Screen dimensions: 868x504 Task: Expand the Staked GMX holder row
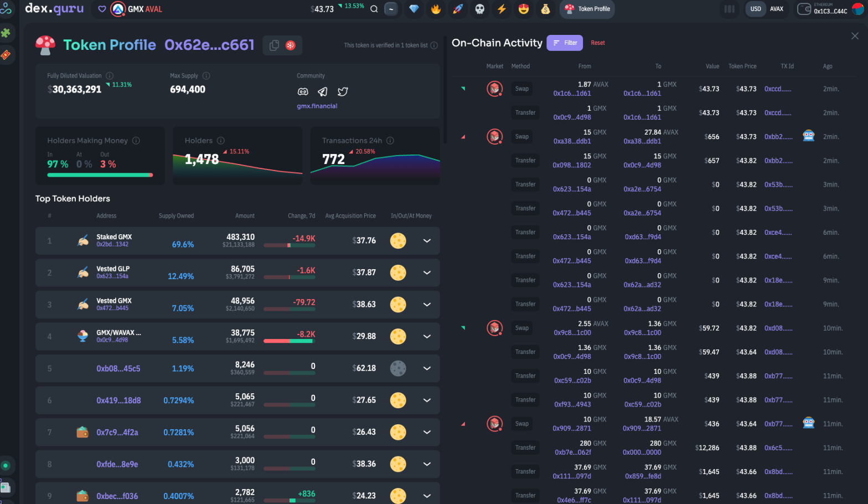(x=427, y=241)
